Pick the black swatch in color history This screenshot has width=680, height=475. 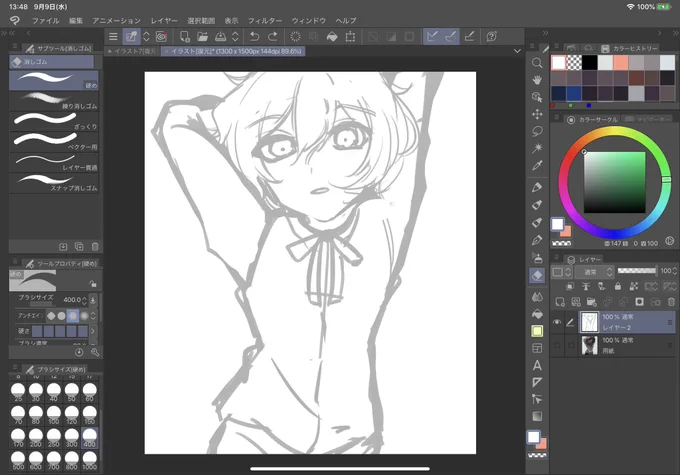click(589, 63)
